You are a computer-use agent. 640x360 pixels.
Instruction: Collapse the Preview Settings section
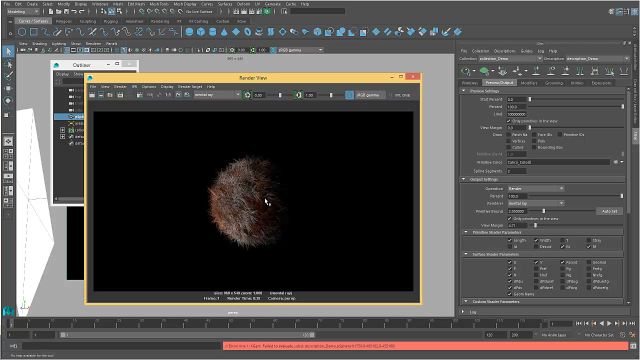point(464,91)
